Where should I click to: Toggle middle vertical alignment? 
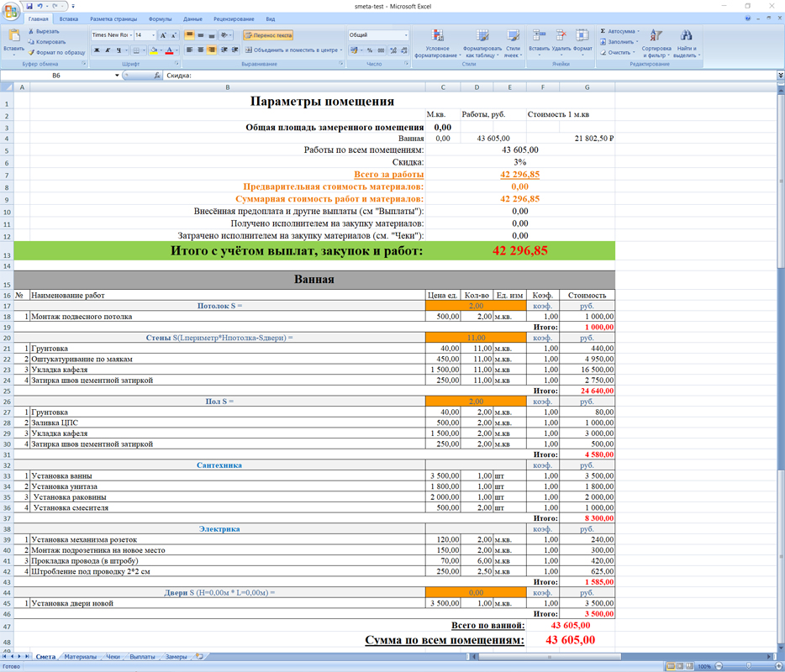200,35
